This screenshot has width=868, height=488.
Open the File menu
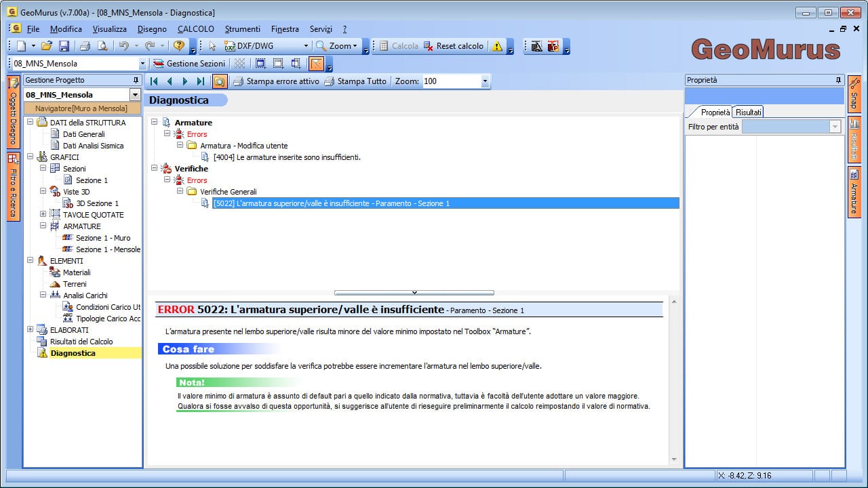[x=33, y=29]
